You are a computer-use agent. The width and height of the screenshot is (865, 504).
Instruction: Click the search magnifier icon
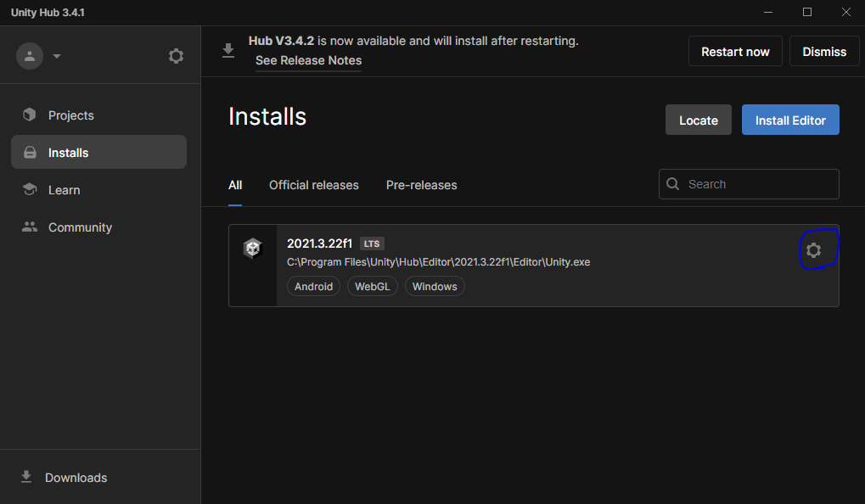coord(673,183)
